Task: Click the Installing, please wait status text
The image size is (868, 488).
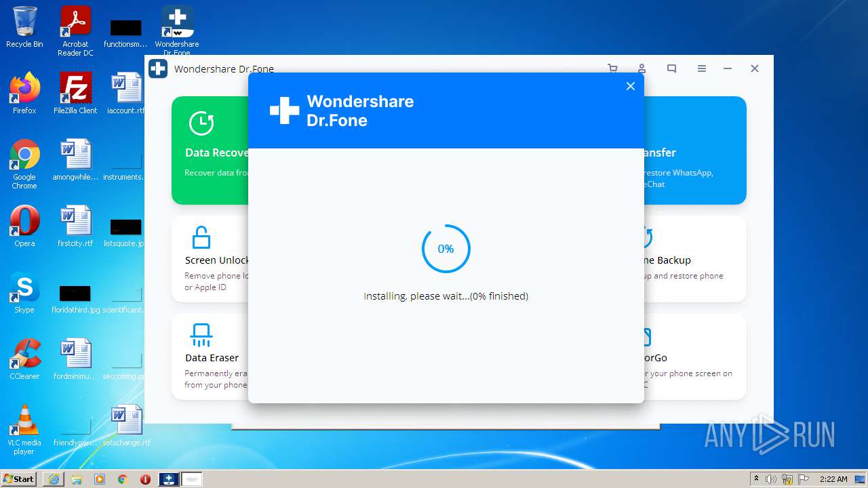Action: [446, 296]
